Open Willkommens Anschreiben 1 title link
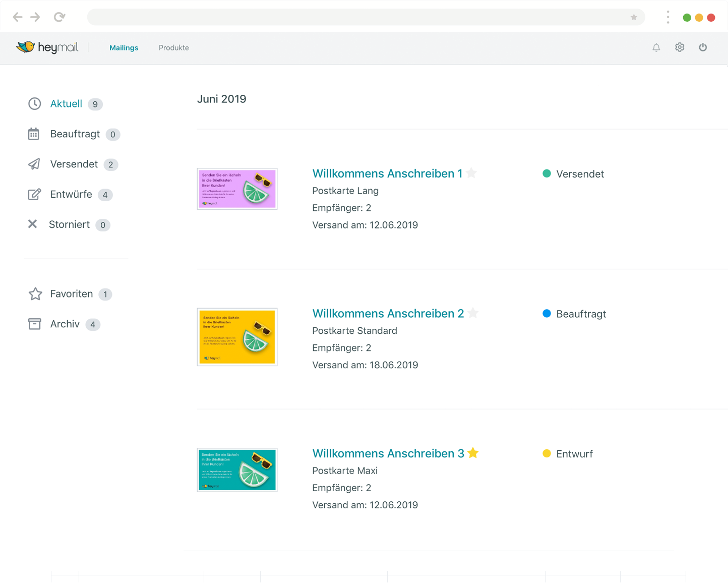The image size is (728, 588). pos(387,173)
